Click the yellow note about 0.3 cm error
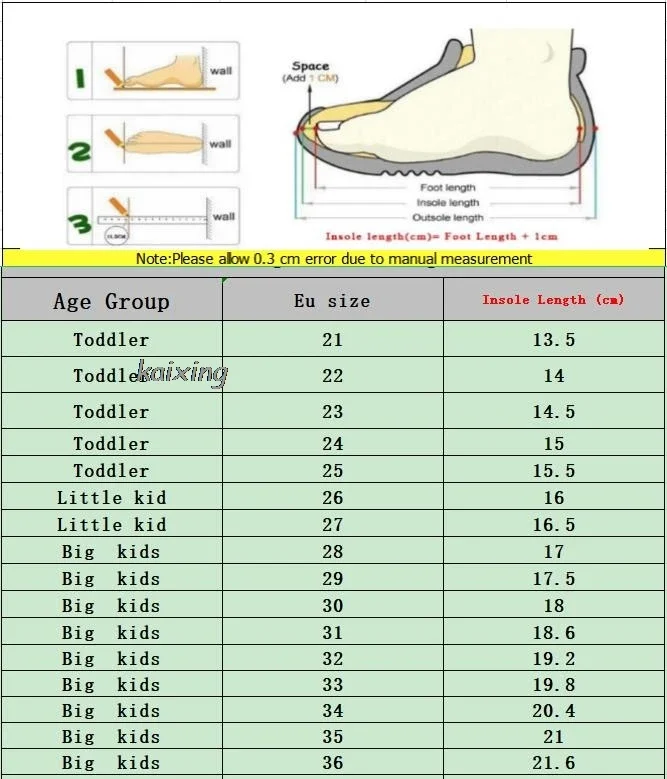The width and height of the screenshot is (667, 779). [x=333, y=258]
